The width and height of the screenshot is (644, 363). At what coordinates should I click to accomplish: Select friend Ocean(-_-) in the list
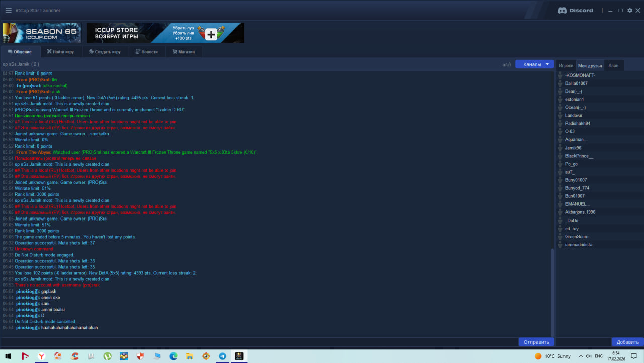600,107
